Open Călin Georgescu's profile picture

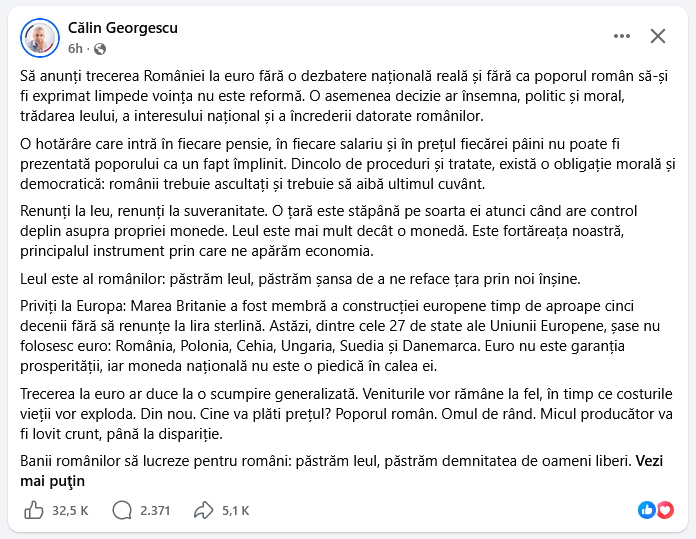tap(40, 38)
